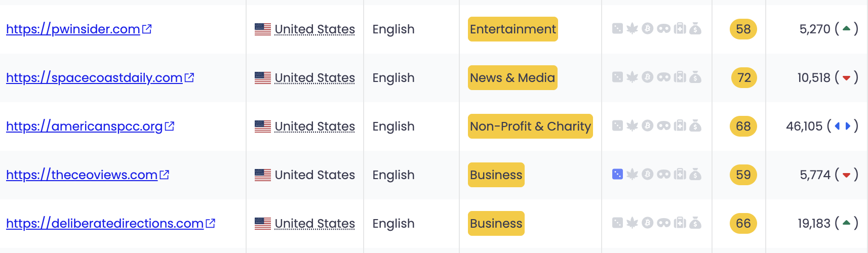Click underlined United States in pwinsider.com row
The height and width of the screenshot is (253, 868).
tap(314, 29)
